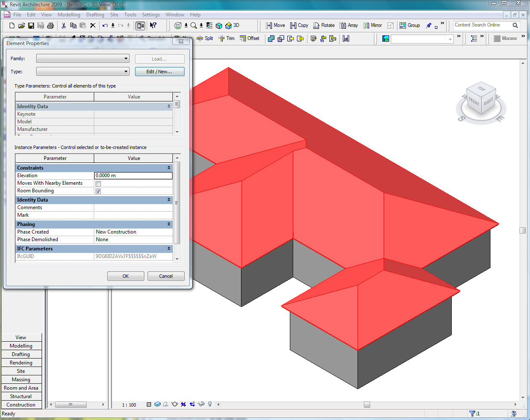
Task: Enable Moves With Nearby Elements checkbox
Action: click(98, 183)
